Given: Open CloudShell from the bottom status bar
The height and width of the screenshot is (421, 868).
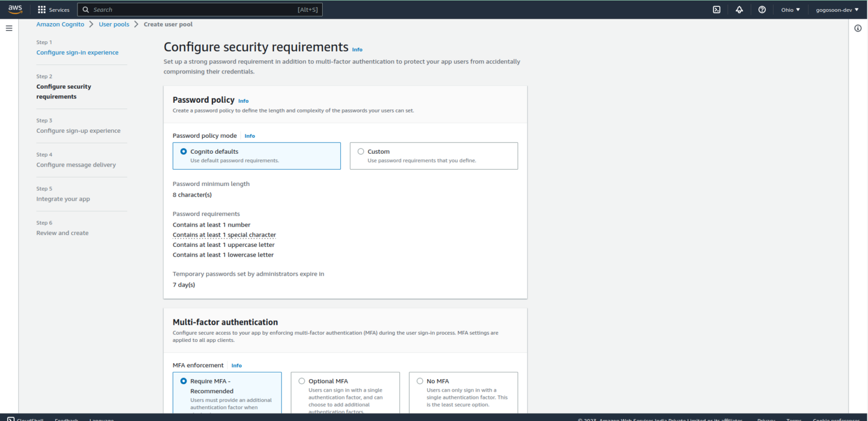Looking at the screenshot, I should (25, 419).
